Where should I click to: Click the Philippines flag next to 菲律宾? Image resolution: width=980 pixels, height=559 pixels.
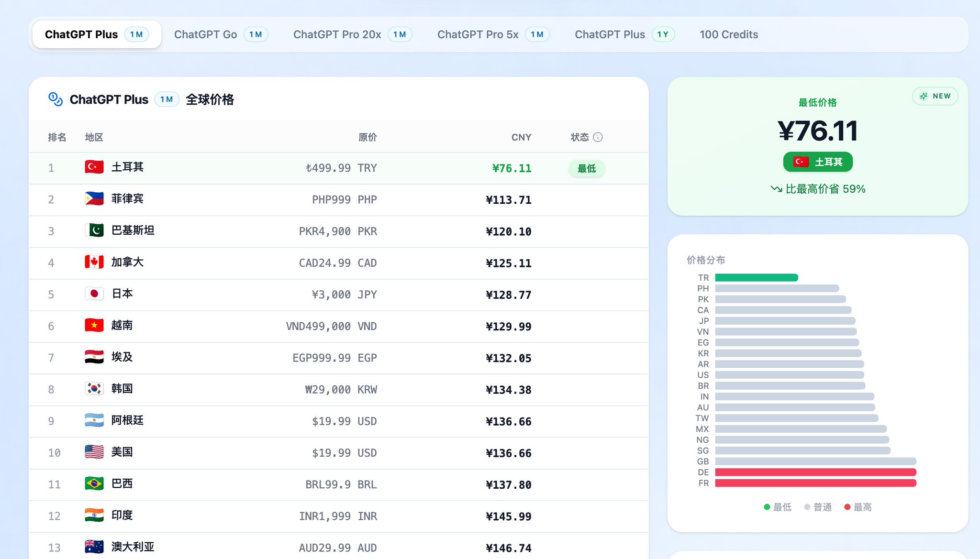pos(94,198)
